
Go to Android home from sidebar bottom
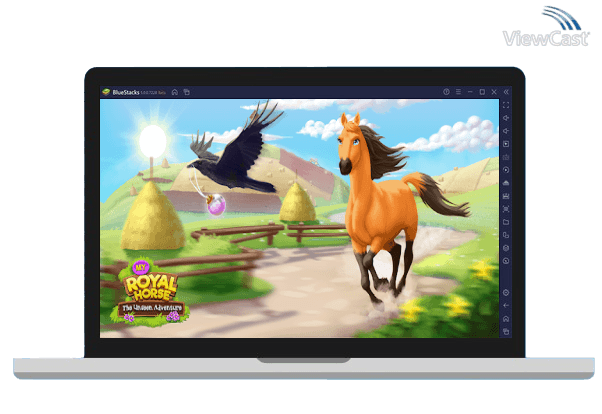[506, 318]
